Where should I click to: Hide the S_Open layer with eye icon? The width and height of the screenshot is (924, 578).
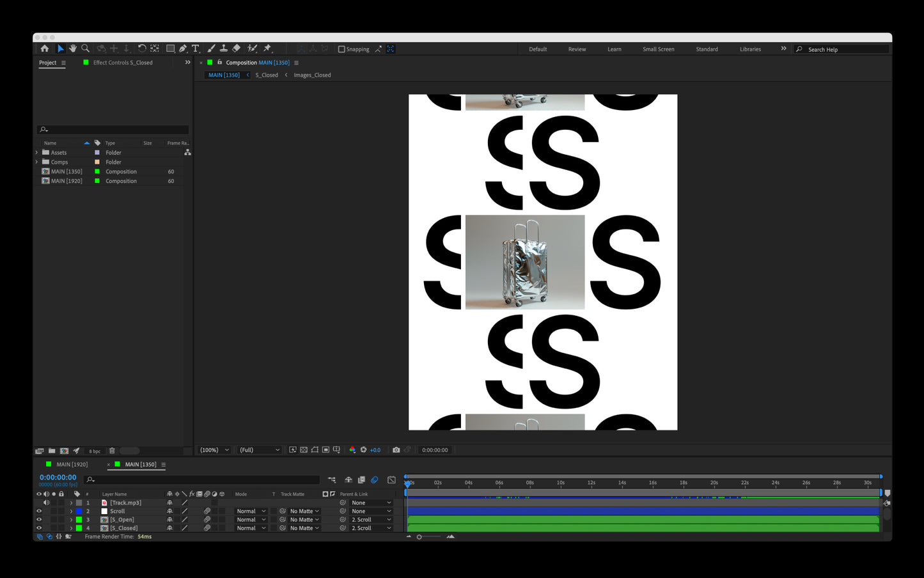[x=39, y=519]
